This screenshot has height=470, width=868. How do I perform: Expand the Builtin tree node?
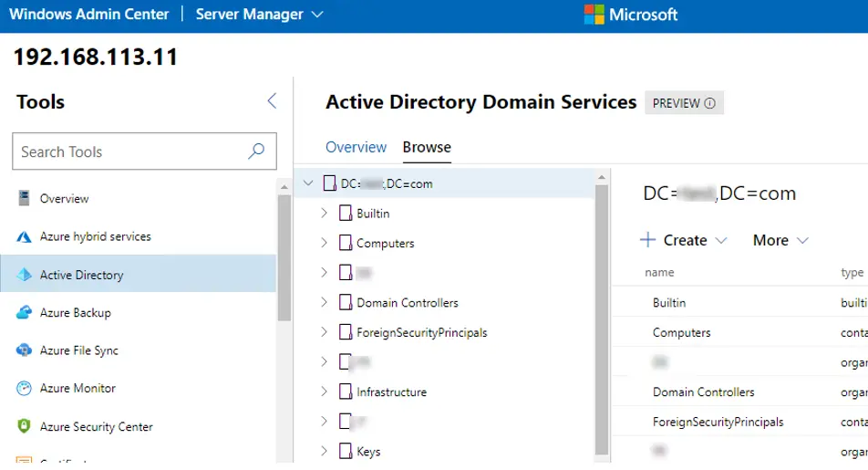(x=325, y=213)
